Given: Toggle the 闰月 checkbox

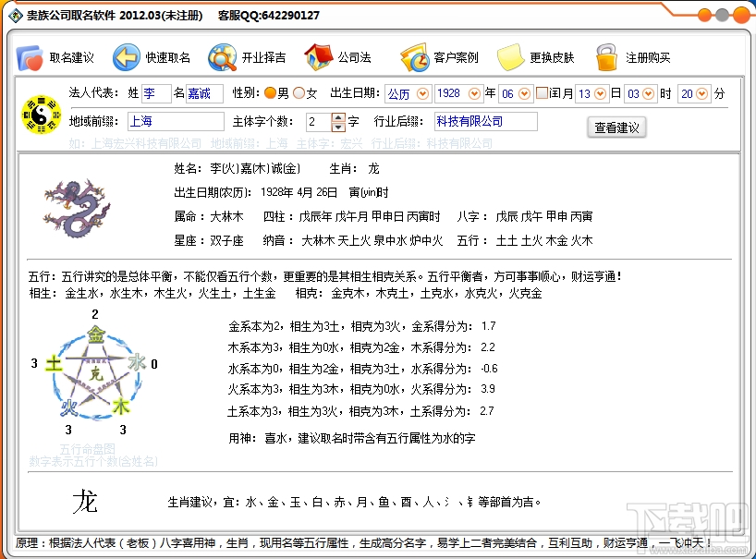Looking at the screenshot, I should 542,92.
